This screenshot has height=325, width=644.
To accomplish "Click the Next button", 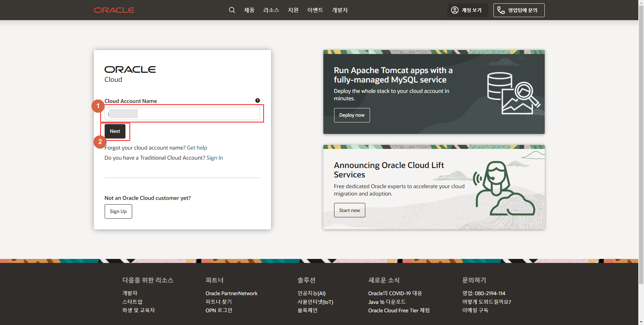I will 115,131.
